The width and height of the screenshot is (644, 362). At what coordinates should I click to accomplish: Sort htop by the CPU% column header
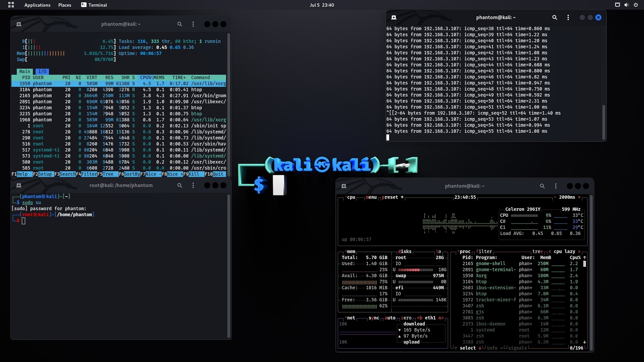(x=146, y=77)
